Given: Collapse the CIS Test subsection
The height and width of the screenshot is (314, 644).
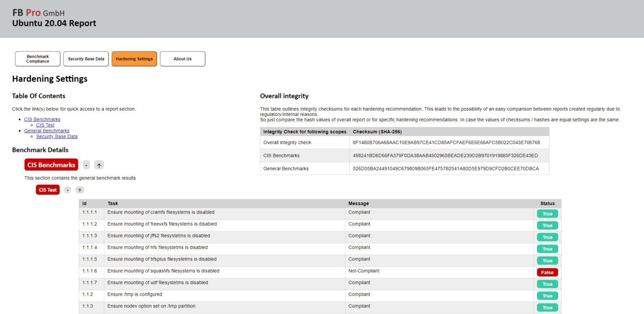Looking at the screenshot, I should 67,190.
